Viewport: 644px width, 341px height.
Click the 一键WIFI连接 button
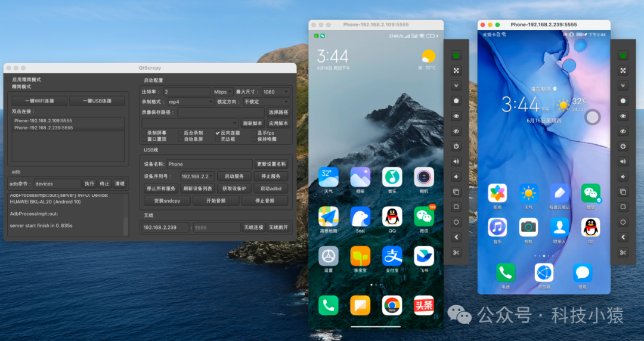coord(39,101)
